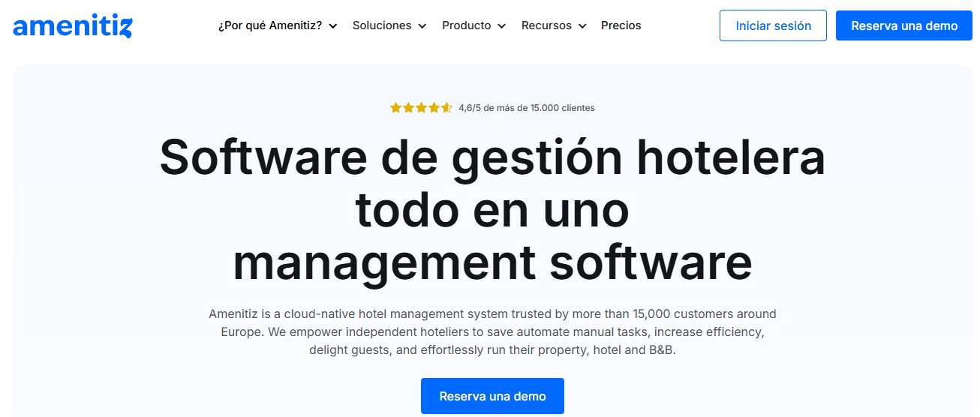
Task: Expand the Producto dropdown arrow
Action: point(501,26)
